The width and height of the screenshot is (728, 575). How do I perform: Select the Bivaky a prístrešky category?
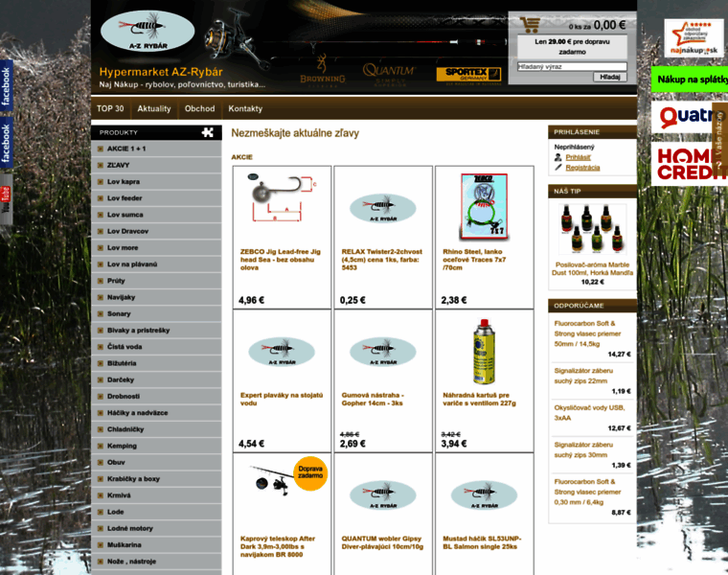[x=156, y=330]
